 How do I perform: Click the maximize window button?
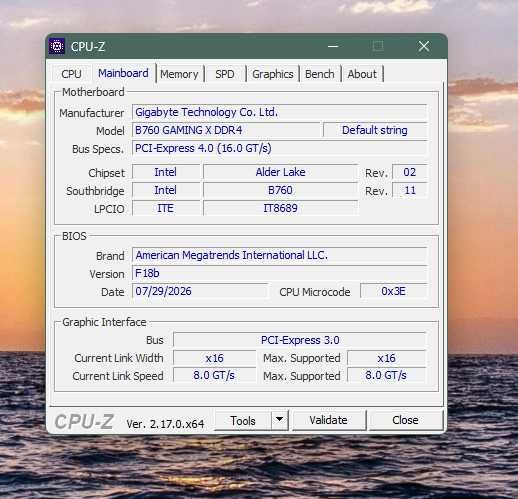tap(378, 46)
